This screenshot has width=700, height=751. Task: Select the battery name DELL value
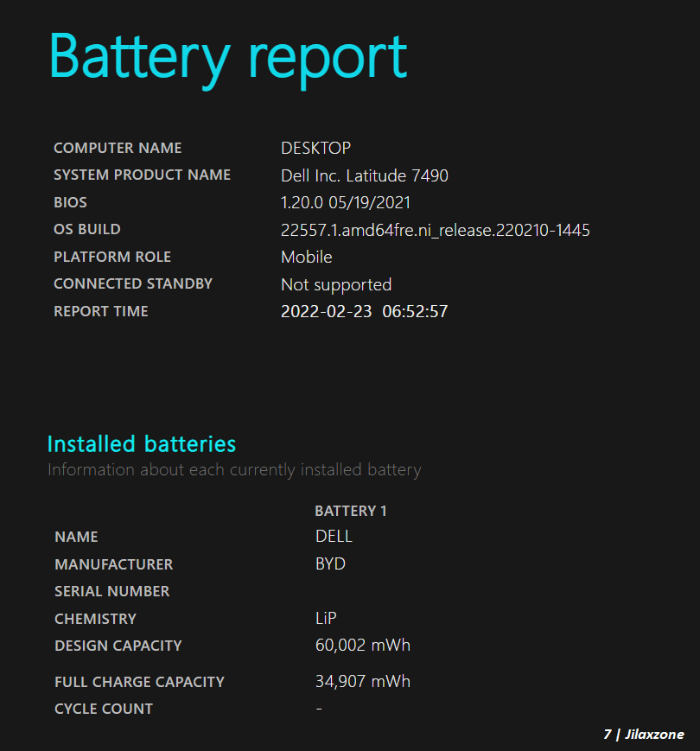(334, 537)
